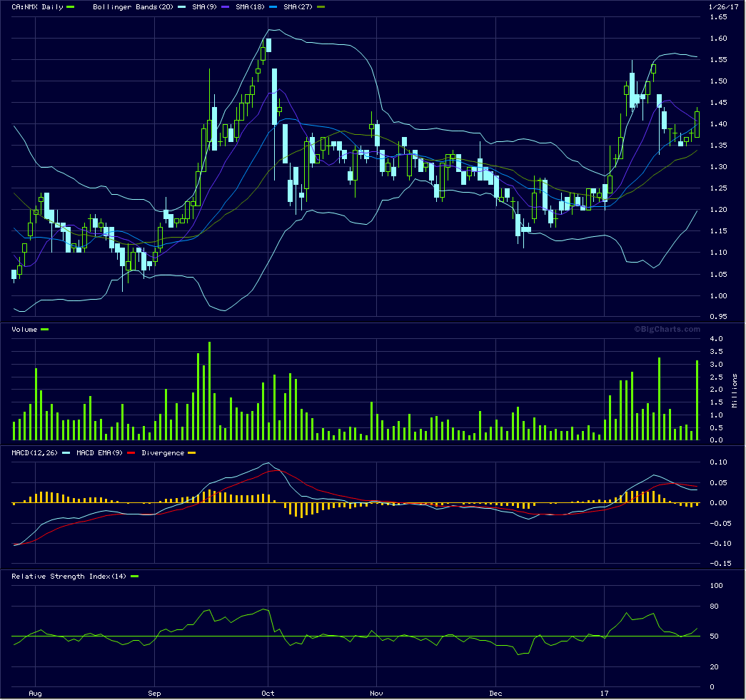
Task: Click the 100 RSI axis value
Action: tap(716, 586)
